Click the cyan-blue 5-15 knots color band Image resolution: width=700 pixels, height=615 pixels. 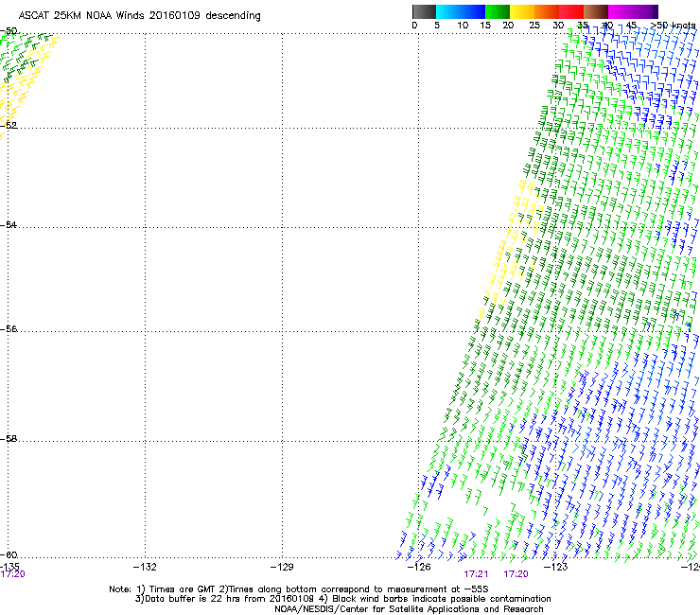click(461, 11)
